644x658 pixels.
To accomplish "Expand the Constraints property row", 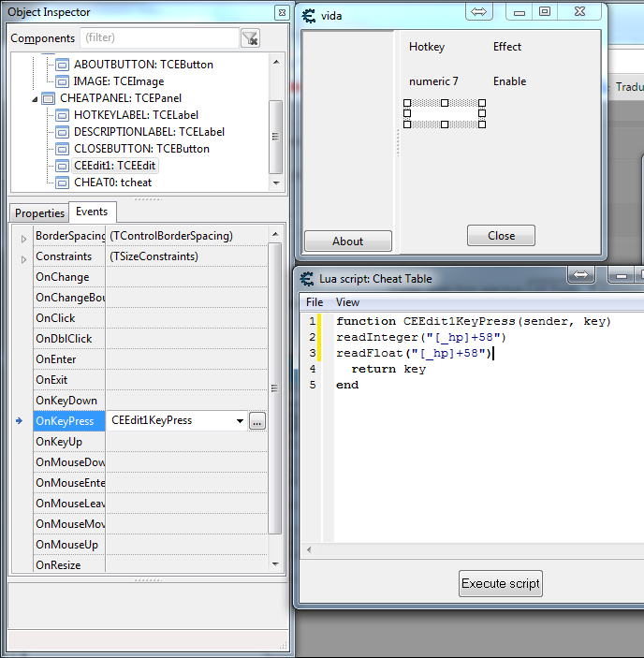I will pyautogui.click(x=23, y=257).
